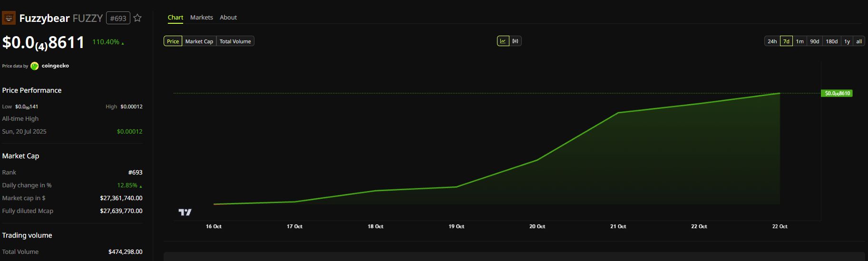
Task: Switch to line chart view icon
Action: point(503,41)
